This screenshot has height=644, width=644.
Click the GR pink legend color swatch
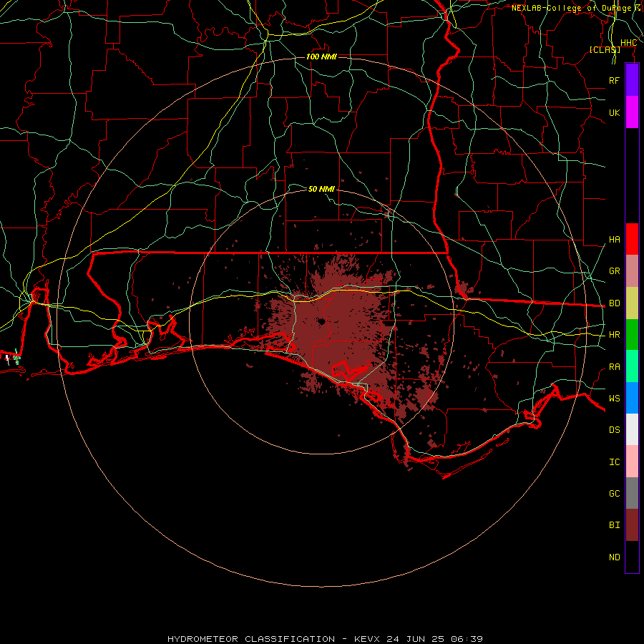coord(632,271)
